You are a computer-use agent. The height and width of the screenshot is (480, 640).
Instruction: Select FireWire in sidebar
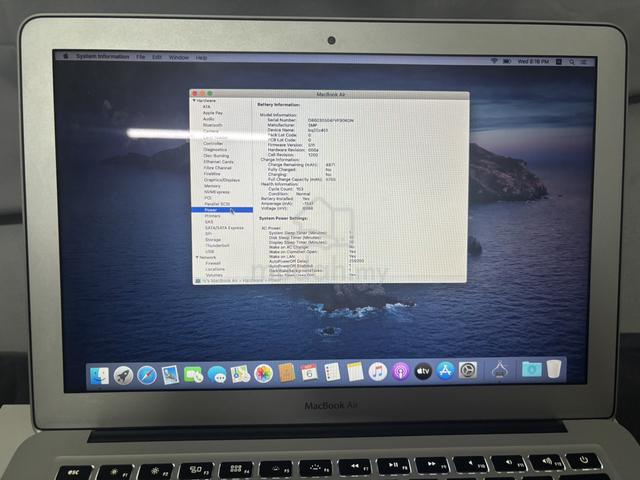(212, 173)
